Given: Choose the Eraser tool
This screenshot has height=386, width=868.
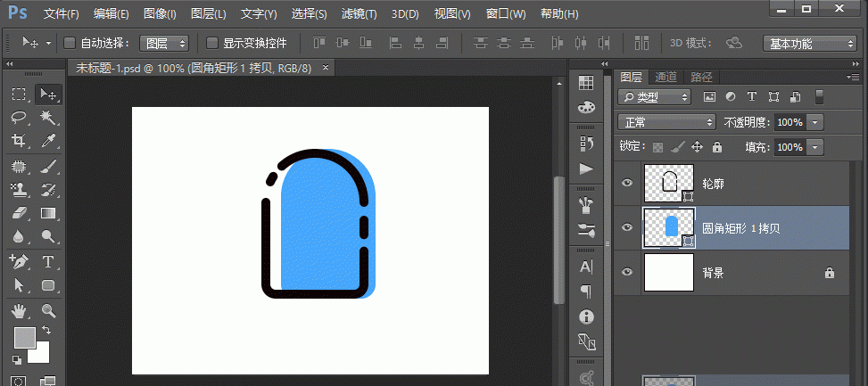Looking at the screenshot, I should coord(19,213).
